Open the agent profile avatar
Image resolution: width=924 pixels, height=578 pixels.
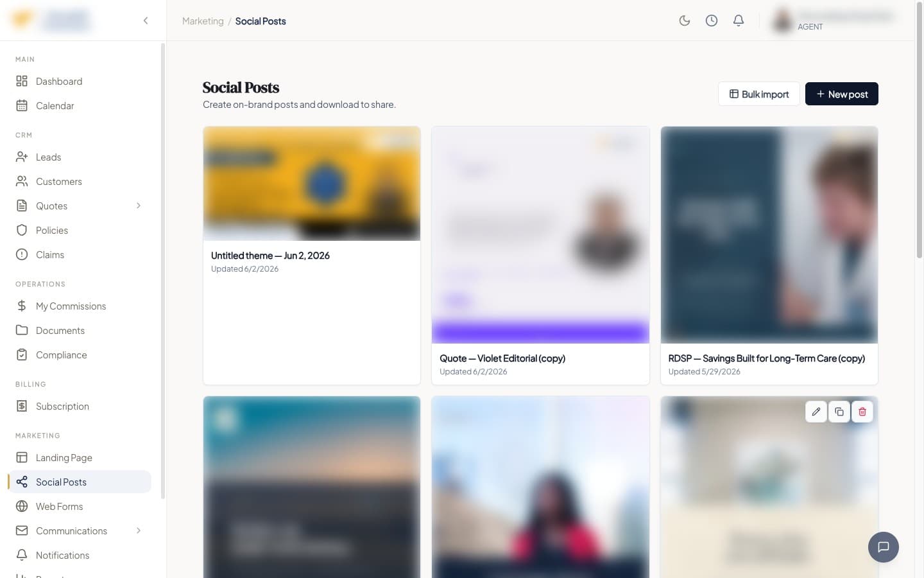[782, 21]
